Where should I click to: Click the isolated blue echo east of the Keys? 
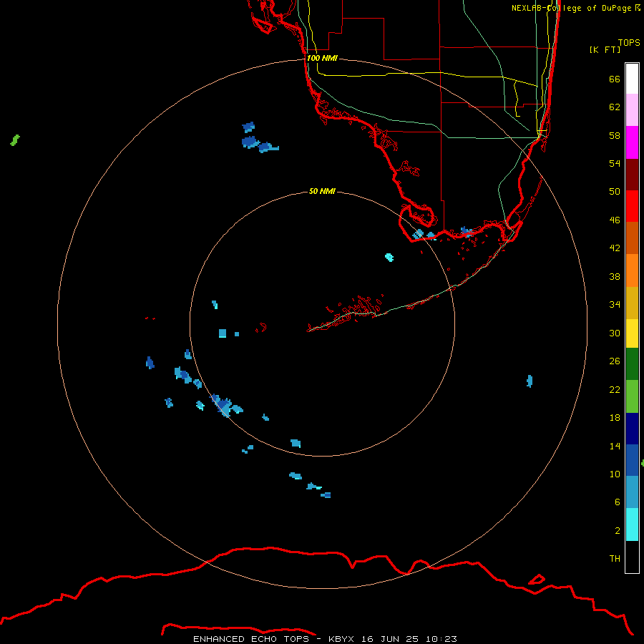click(530, 381)
